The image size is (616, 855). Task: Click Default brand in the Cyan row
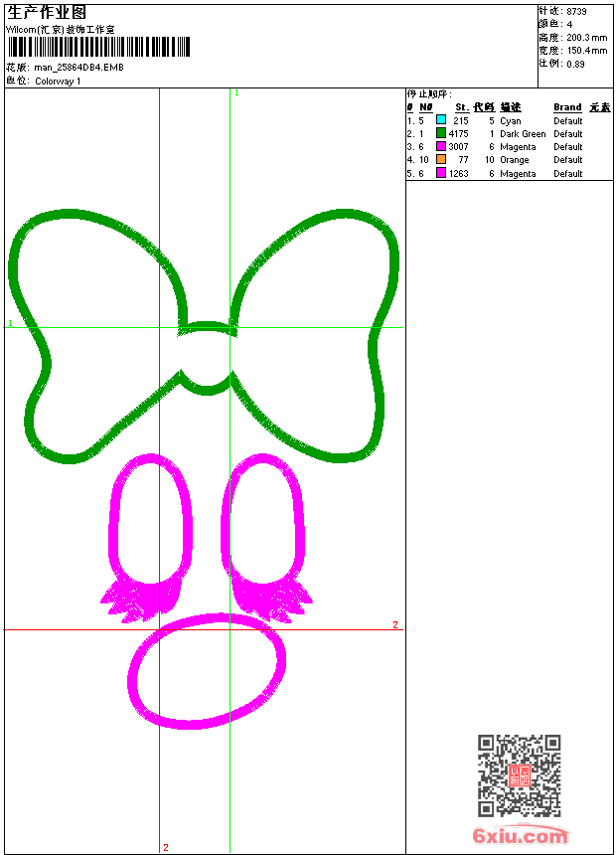tap(567, 121)
